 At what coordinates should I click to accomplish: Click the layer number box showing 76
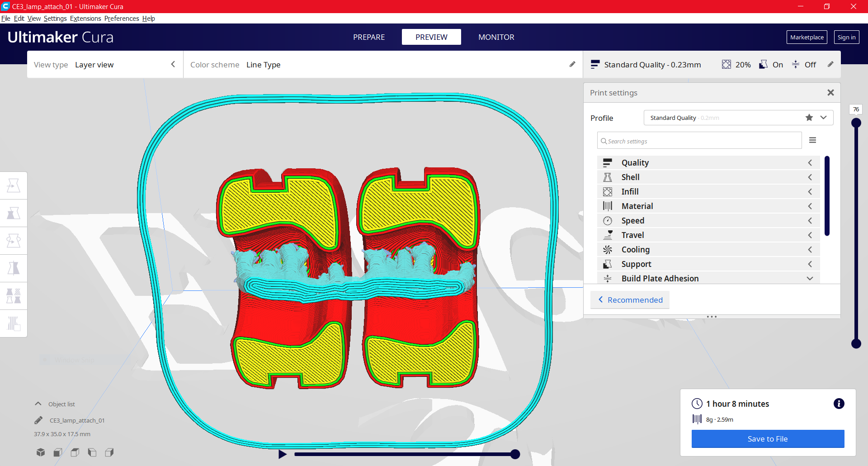click(856, 109)
